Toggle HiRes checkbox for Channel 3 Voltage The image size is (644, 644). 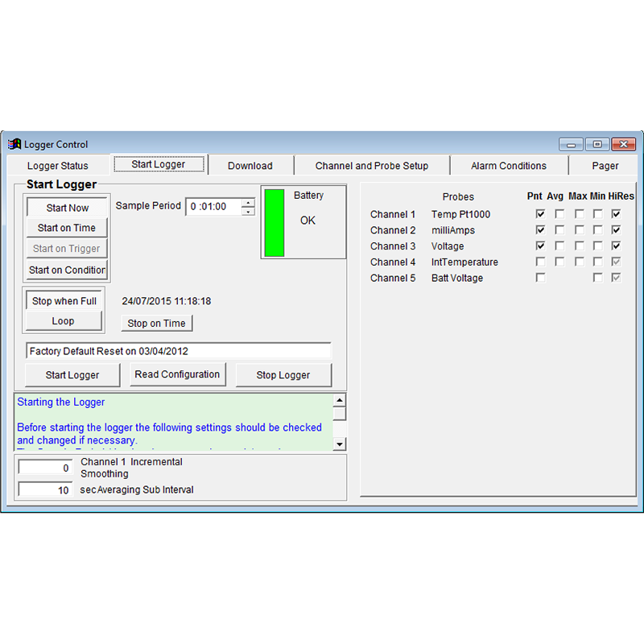(616, 246)
